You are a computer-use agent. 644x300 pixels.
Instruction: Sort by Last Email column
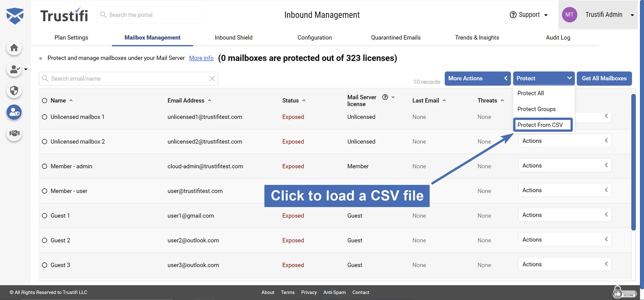429,100
